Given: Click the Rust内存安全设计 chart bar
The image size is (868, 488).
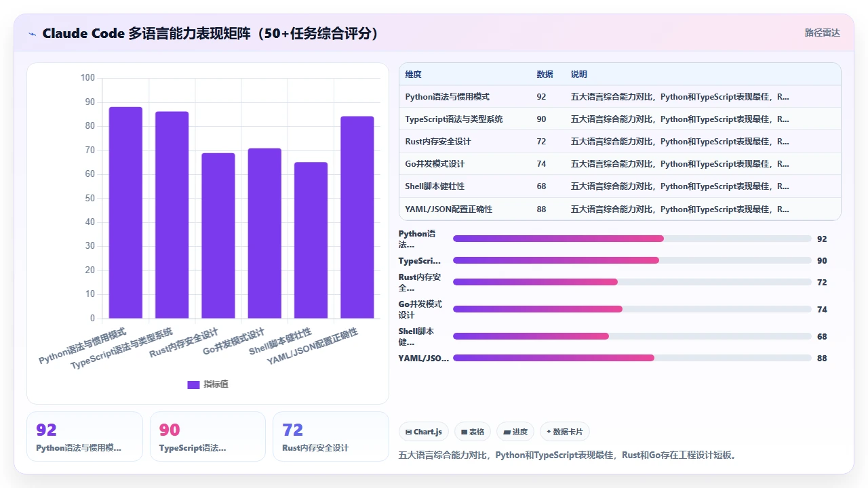Looking at the screenshot, I should coord(218,235).
